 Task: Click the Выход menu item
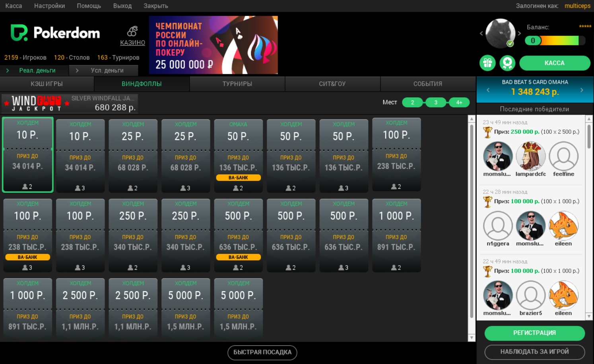(x=122, y=6)
